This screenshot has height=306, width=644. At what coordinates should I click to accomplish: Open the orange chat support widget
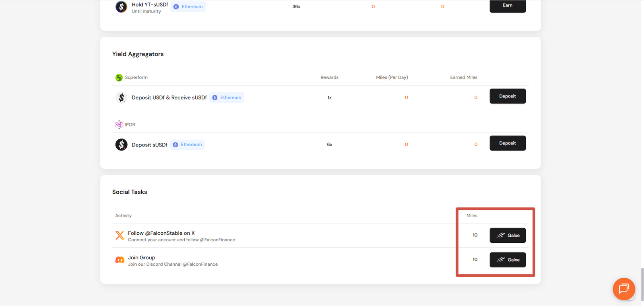623,289
